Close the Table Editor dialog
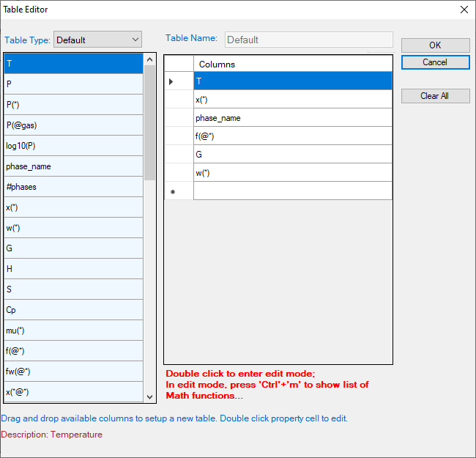This screenshot has height=458, width=476. (464, 10)
